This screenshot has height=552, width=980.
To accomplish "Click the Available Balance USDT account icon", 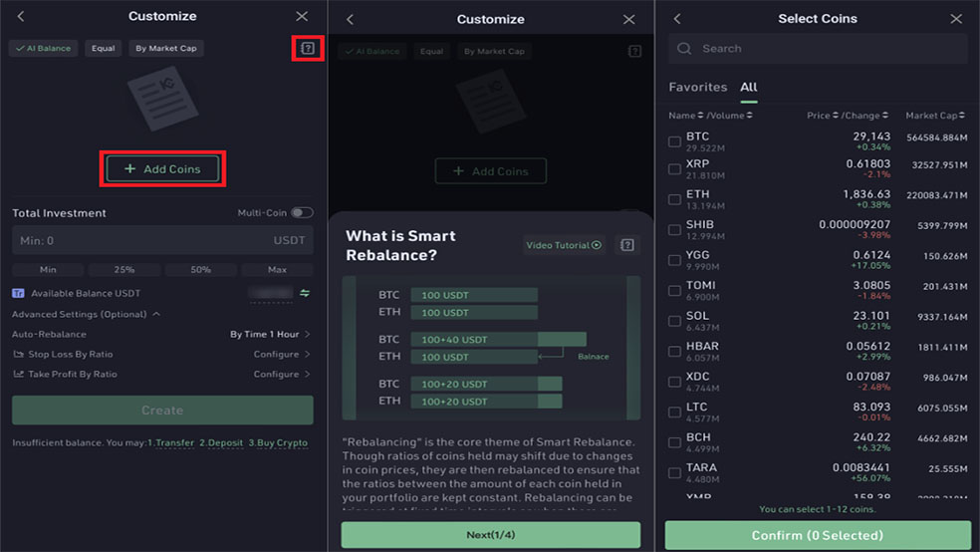I will 18,293.
